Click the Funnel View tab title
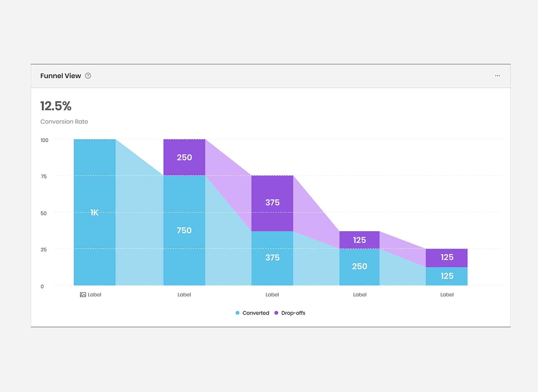Screen dimensions: 538x392 [61, 76]
